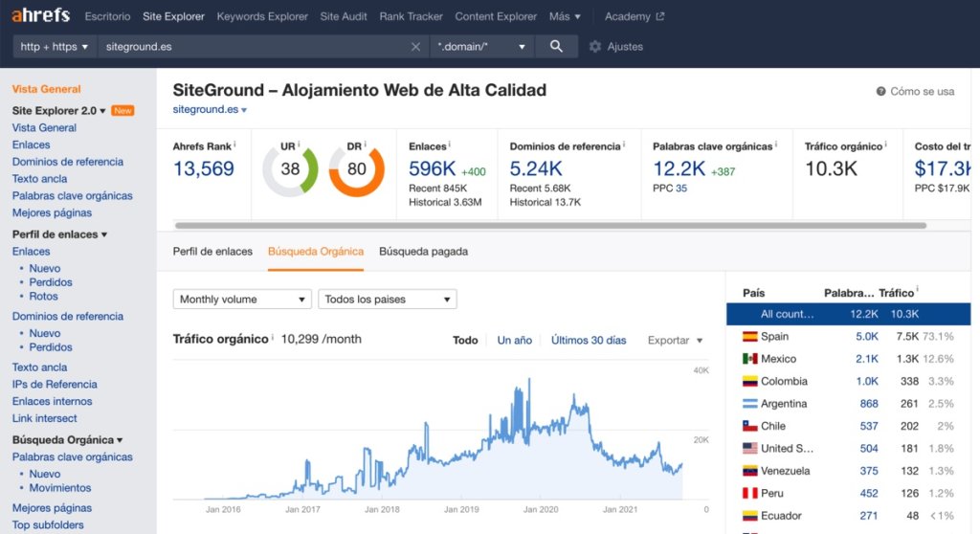Click the Ecuador flag icon
Viewport: 980px width, 534px height.
pyautogui.click(x=750, y=516)
